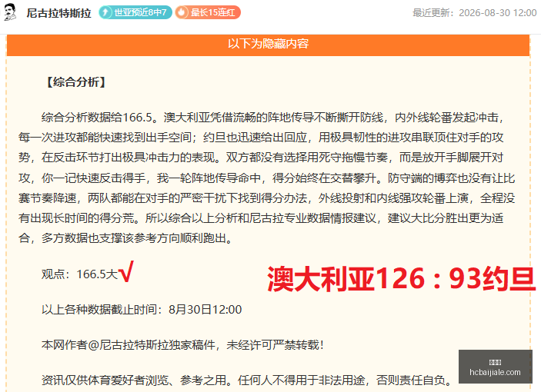This screenshot has height=392, width=541.
Task: Click the 资讯仅供体育爱好者浏览 disclaimer line
Action: [x=247, y=380]
